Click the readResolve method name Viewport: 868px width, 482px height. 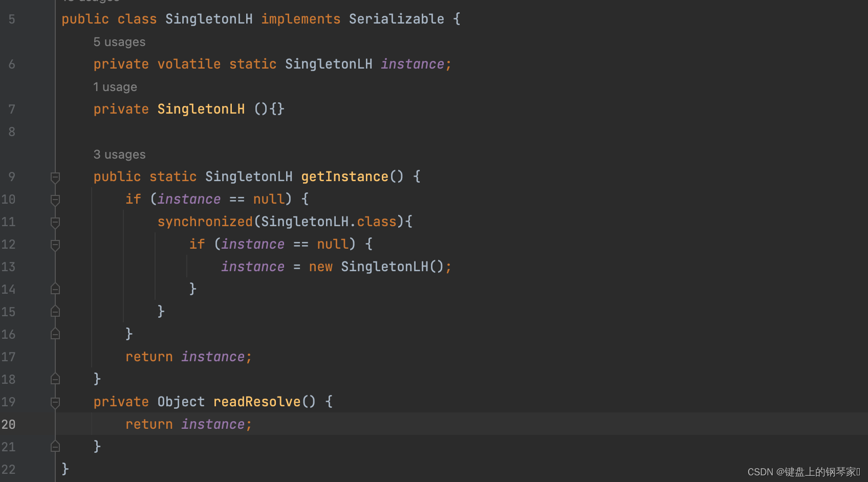click(257, 402)
